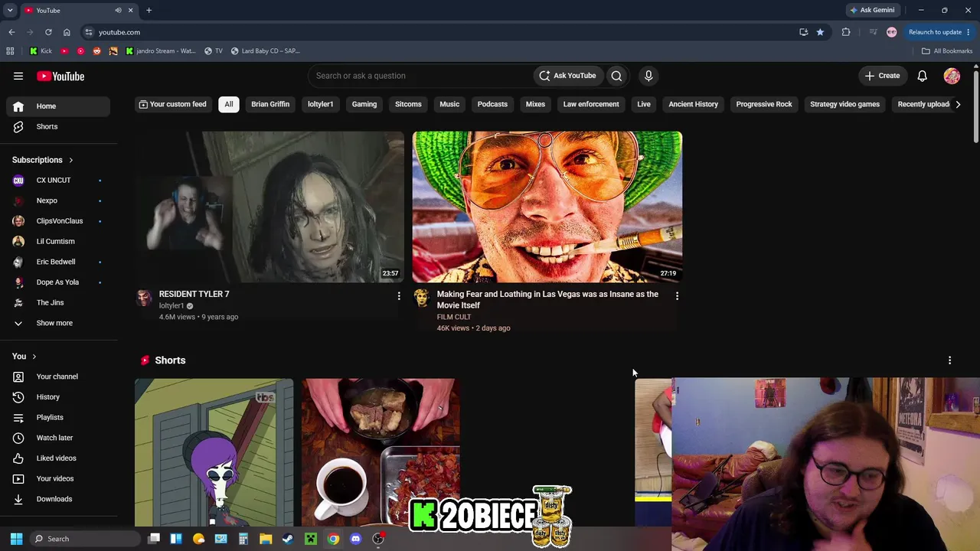Open YouTube notifications bell
This screenshot has width=980, height=551.
point(923,76)
